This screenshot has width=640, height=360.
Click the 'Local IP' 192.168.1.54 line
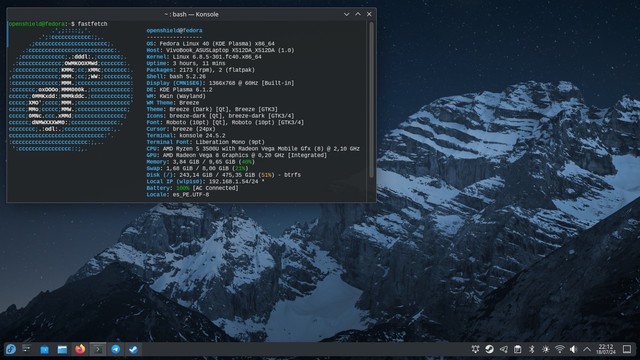(206, 181)
